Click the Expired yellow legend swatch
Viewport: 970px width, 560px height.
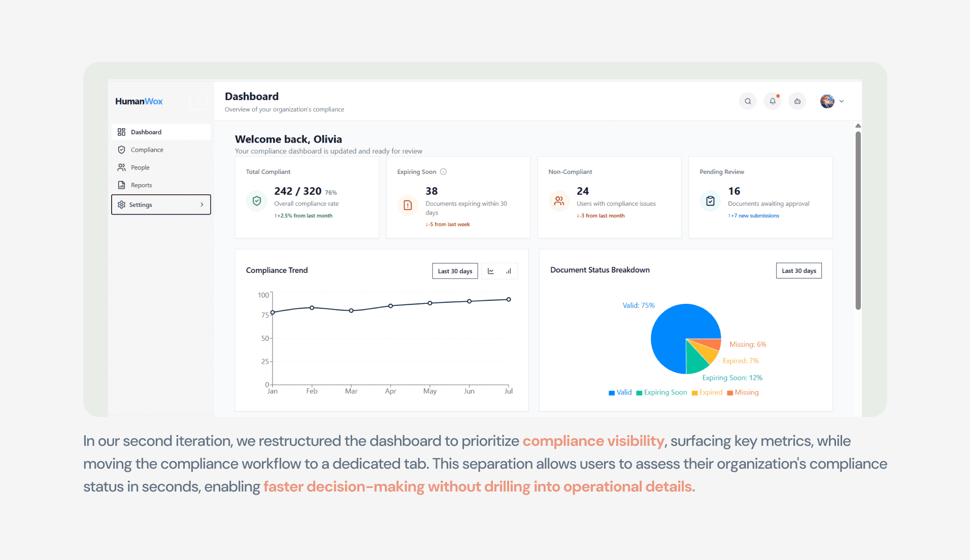694,393
